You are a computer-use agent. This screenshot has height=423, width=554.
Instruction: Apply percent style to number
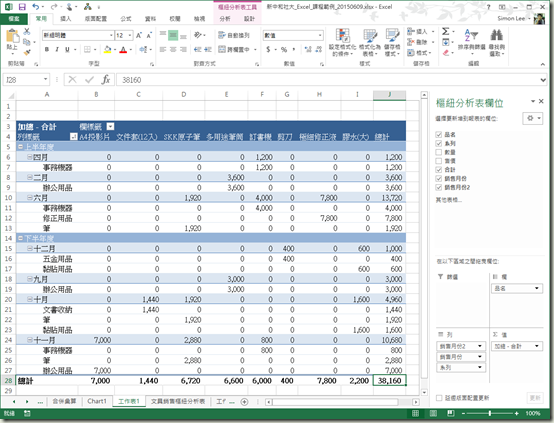(x=284, y=49)
